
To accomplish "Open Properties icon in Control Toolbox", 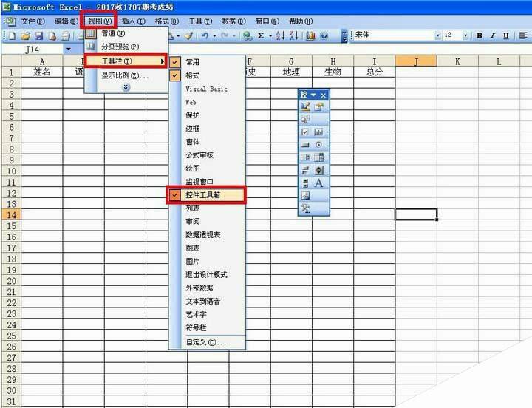I will tap(318, 106).
